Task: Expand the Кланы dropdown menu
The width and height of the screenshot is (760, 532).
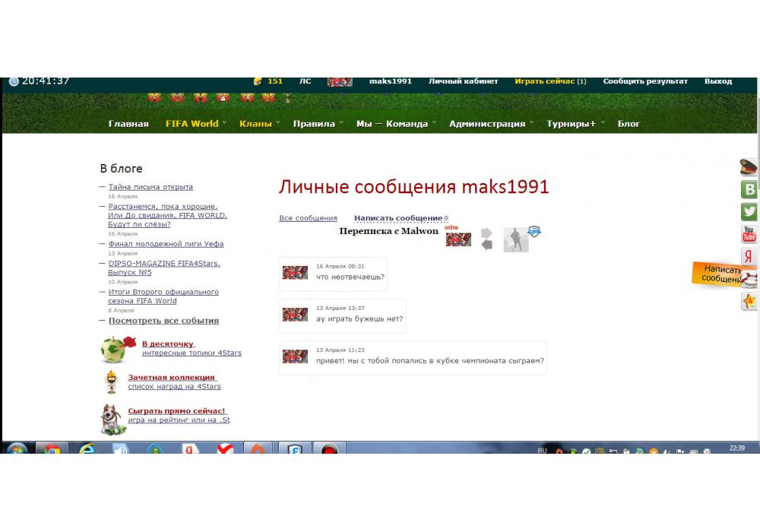Action: pyautogui.click(x=255, y=124)
